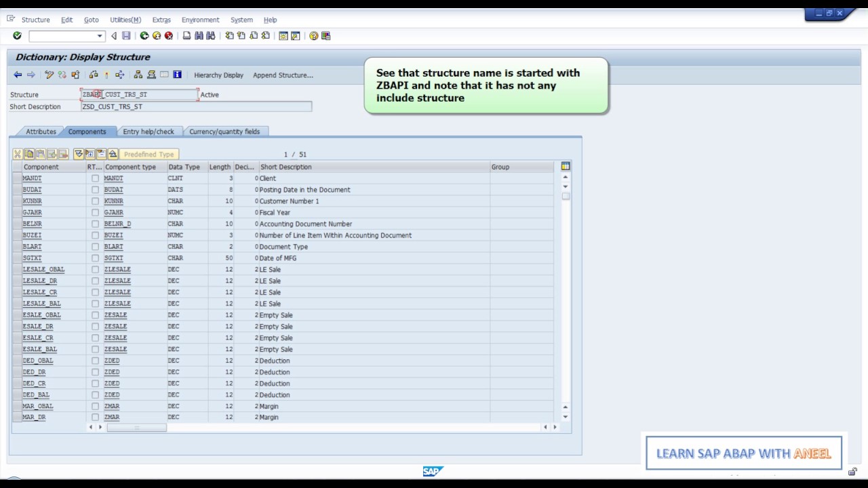Go to the last page icon
Viewport: 868px width, 488px height.
click(x=265, y=36)
